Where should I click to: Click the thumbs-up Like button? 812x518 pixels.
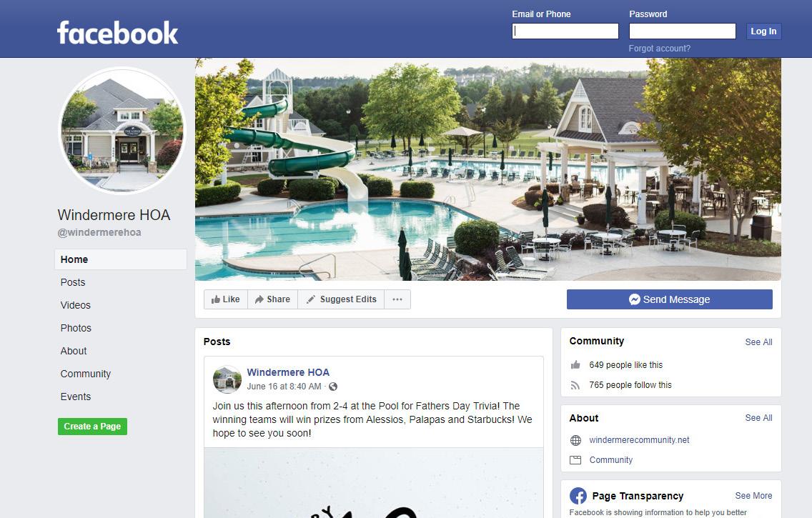[x=226, y=299]
